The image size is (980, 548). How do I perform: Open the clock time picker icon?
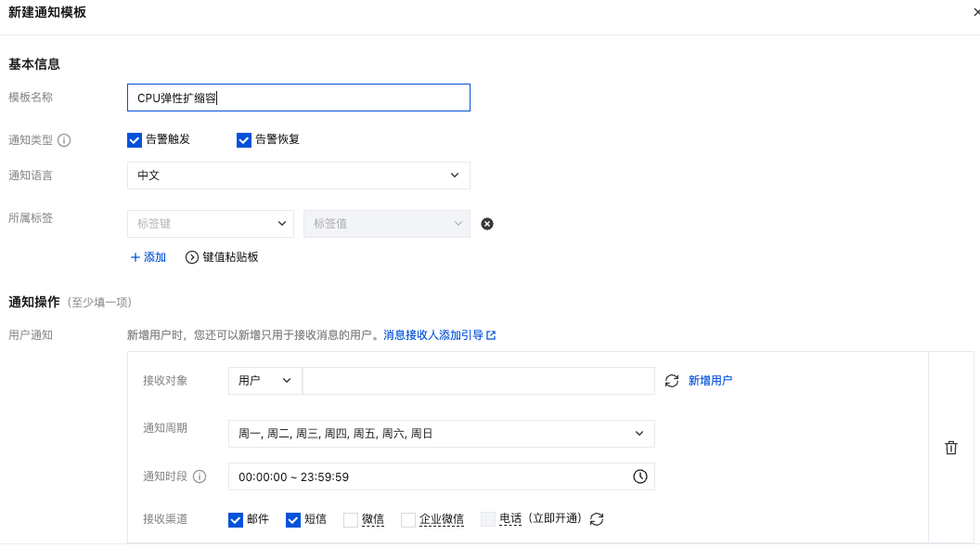[x=639, y=476]
